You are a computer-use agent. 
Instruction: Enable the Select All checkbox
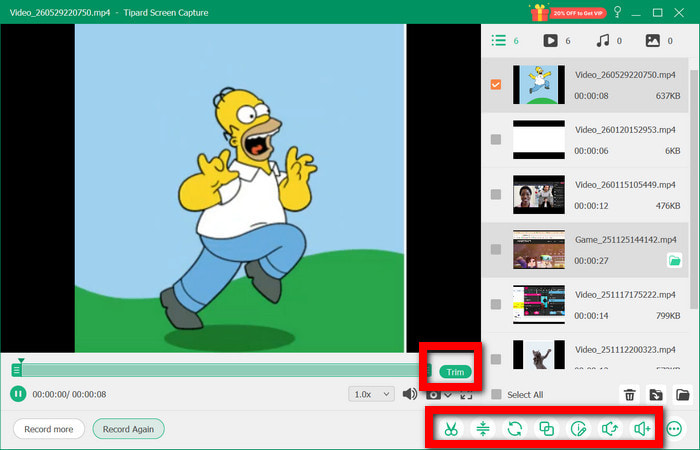click(496, 395)
